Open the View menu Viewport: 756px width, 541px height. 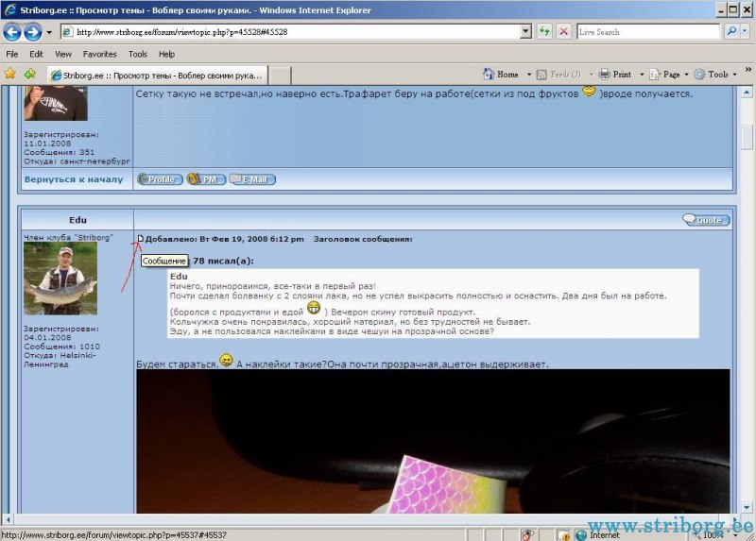pos(63,54)
